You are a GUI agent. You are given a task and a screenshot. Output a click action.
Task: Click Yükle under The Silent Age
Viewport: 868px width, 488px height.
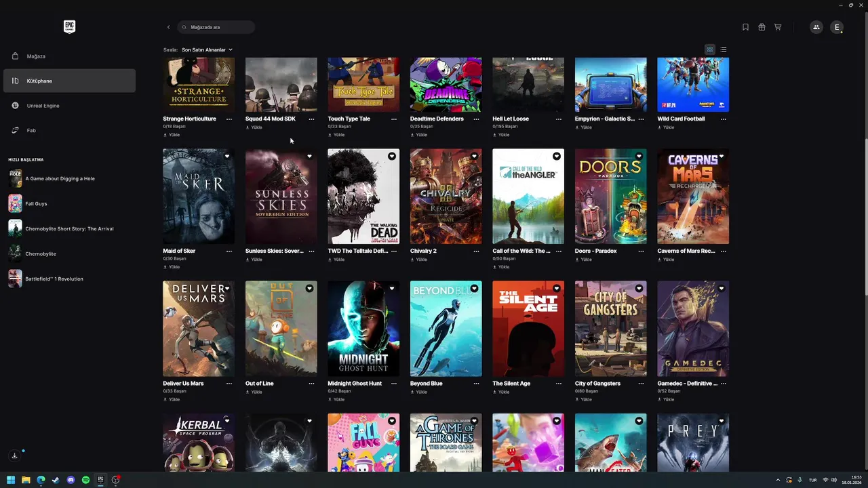(x=501, y=392)
